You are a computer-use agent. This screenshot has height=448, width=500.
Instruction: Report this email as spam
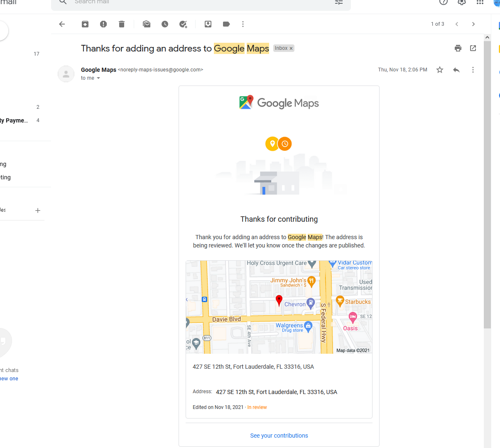tap(103, 24)
